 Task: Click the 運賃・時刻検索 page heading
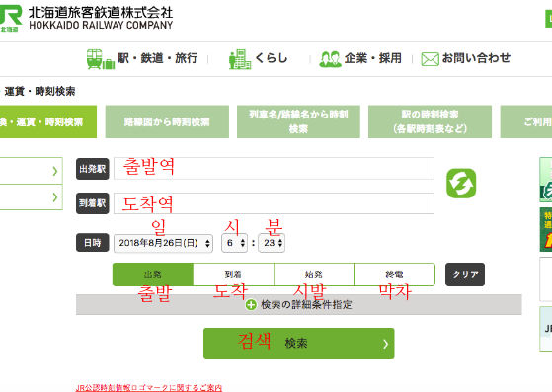click(39, 92)
